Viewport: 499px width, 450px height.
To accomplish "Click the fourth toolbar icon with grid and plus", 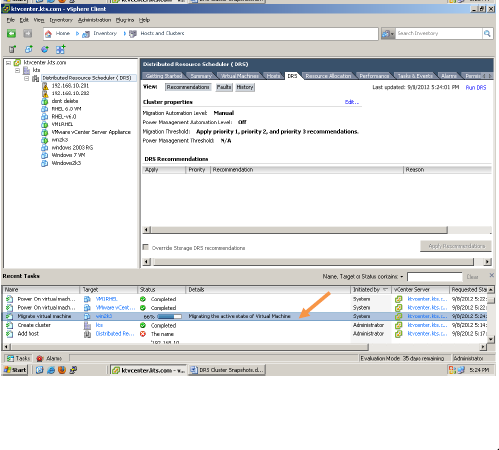I will [x=61, y=49].
